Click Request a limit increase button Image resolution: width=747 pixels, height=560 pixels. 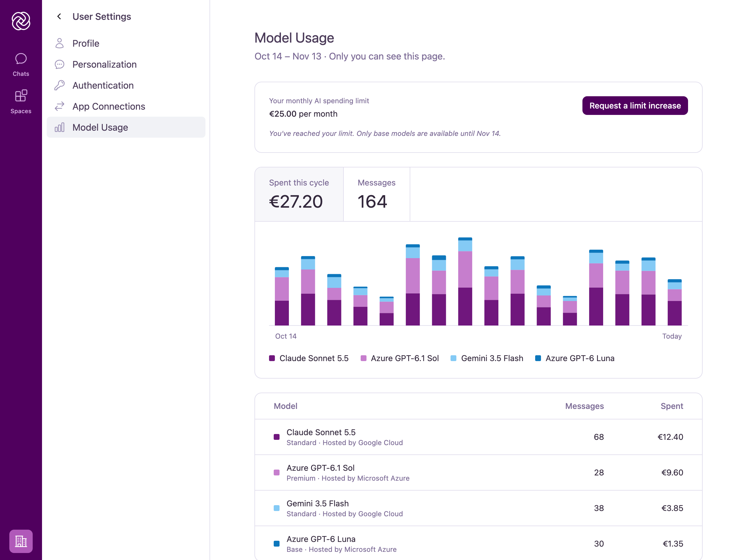[x=635, y=106]
